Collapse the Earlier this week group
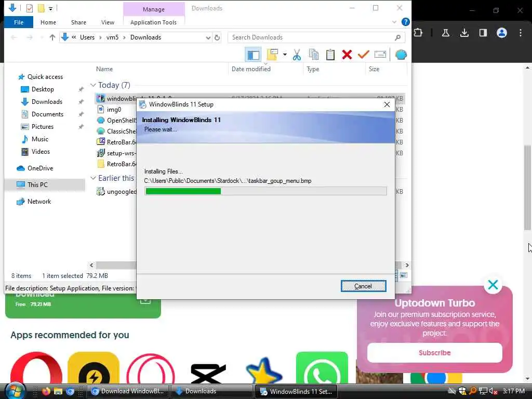Viewport: 532px width, 399px height. (92, 178)
